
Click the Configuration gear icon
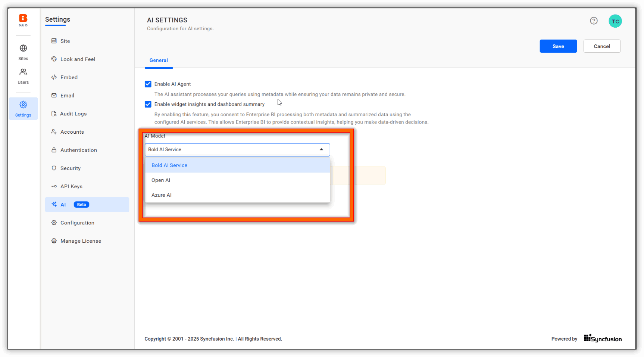tap(54, 223)
